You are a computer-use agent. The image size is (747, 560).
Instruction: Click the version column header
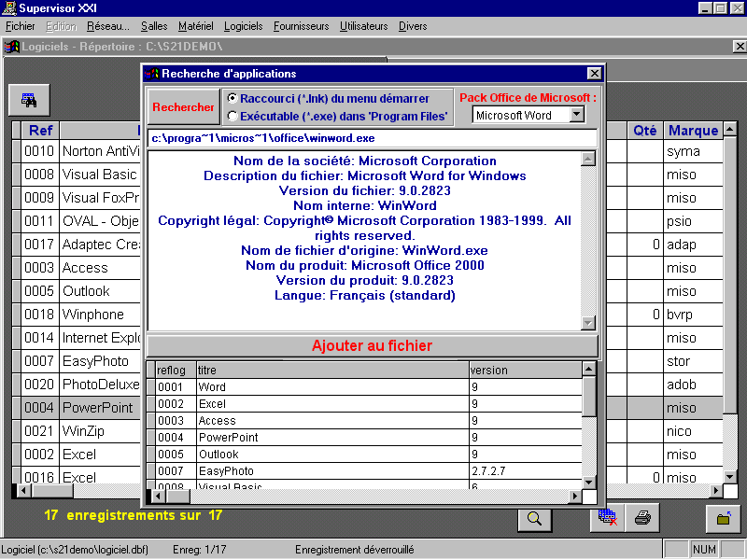(x=526, y=370)
